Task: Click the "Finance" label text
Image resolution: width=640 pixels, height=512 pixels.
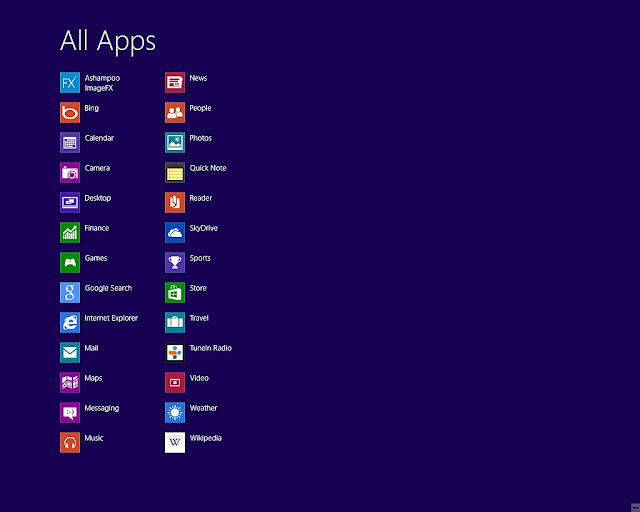Action: 97,228
